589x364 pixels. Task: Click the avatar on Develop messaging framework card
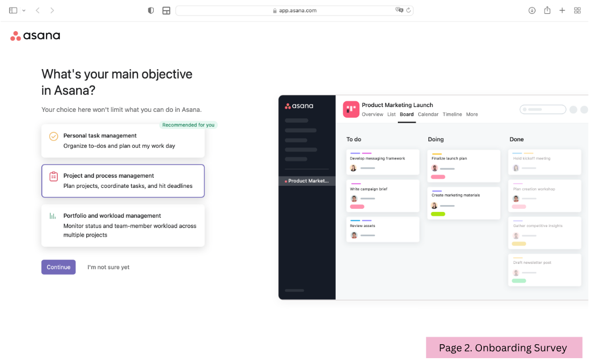pos(353,168)
